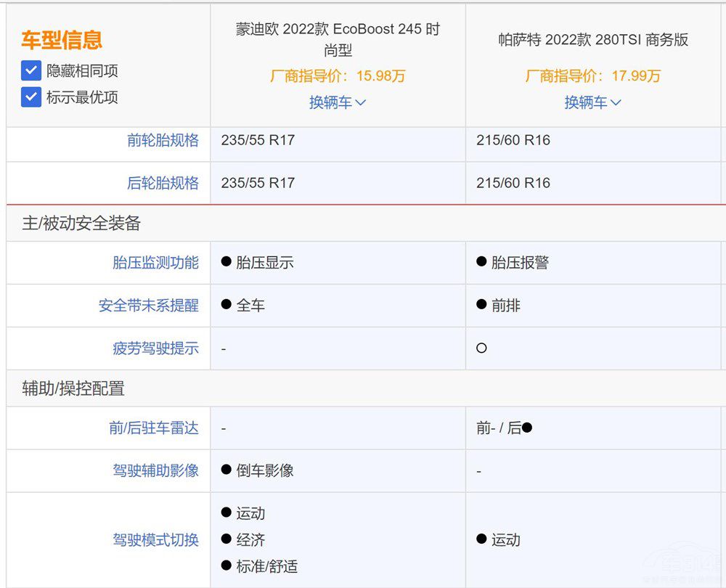This screenshot has height=588, width=726.
Task: Open the 驾驶辅助影像 link
Action: (x=155, y=470)
